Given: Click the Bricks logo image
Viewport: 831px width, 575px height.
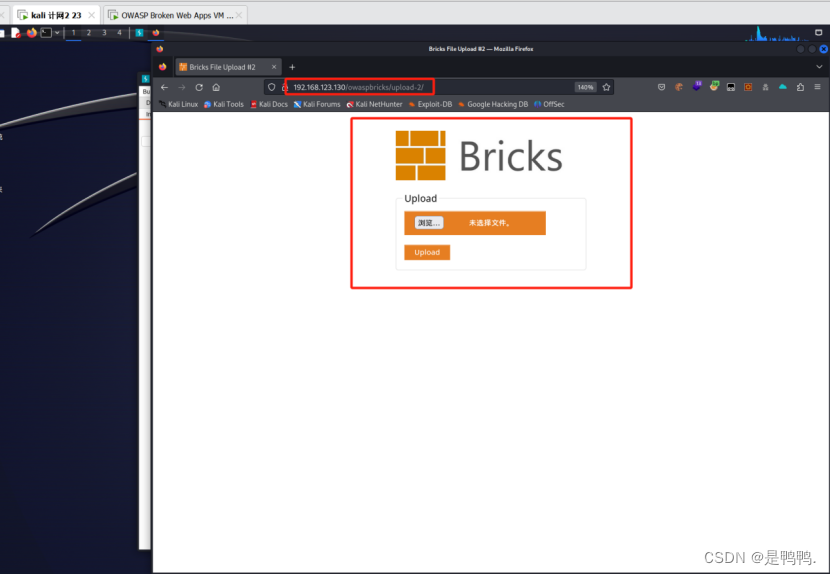Looking at the screenshot, I should pos(479,156).
